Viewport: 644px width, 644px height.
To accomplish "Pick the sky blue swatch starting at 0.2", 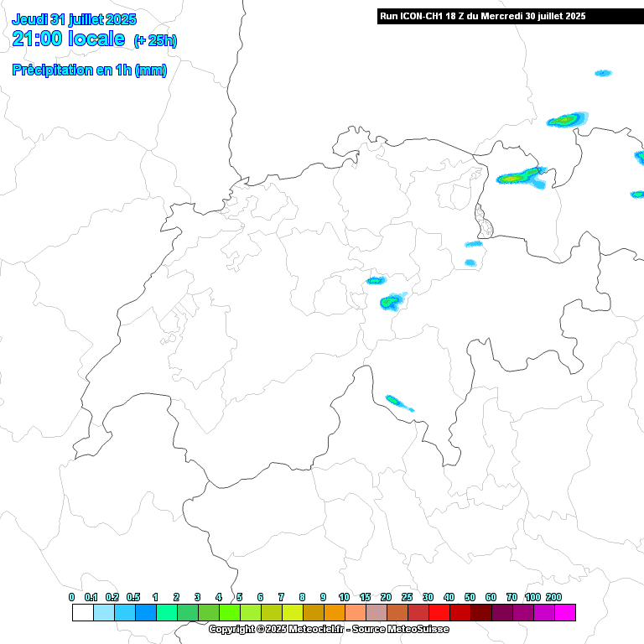I will [x=125, y=612].
